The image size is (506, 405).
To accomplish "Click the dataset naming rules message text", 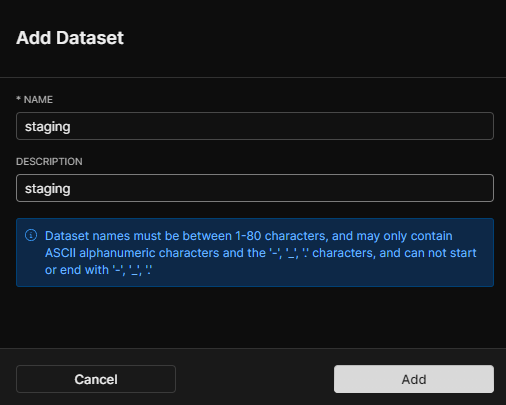I will click(x=261, y=253).
